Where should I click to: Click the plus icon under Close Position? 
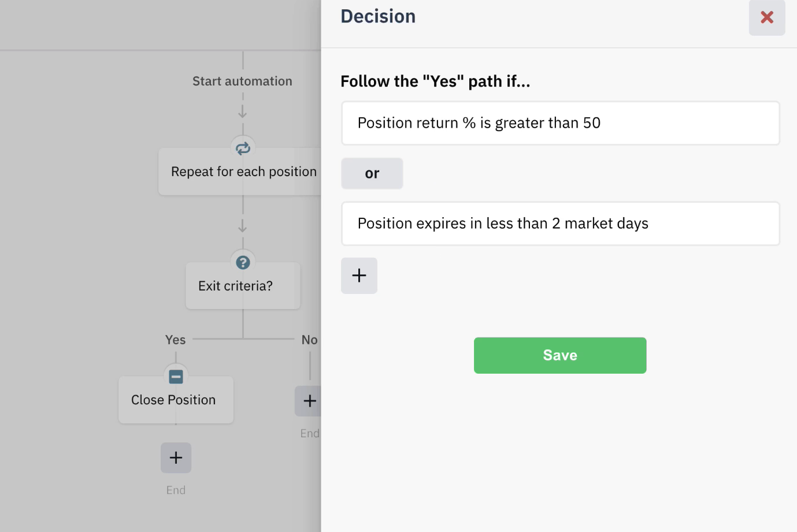click(175, 457)
